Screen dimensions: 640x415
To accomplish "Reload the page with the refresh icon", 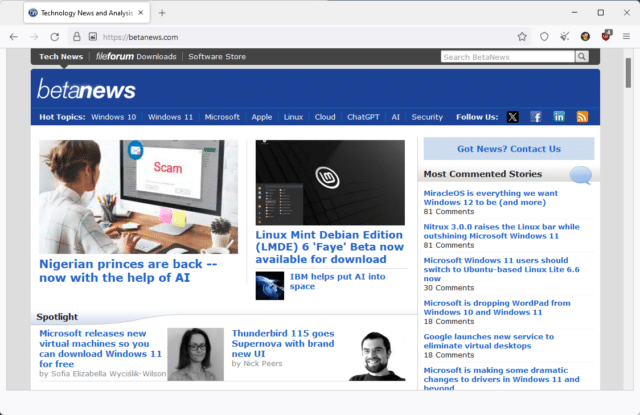I will [54, 37].
